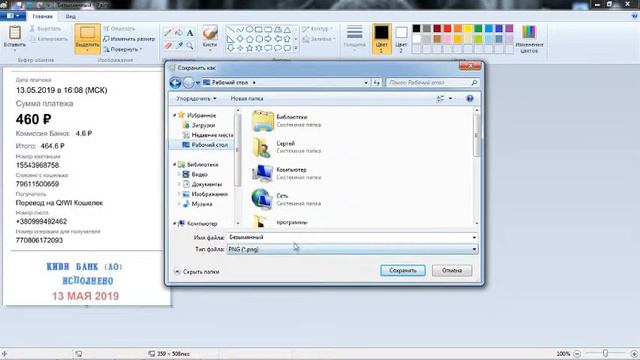Viewport: 640px width, 360px height.
Task: Open the Network (Сеть) globe item
Action: pyautogui.click(x=262, y=199)
